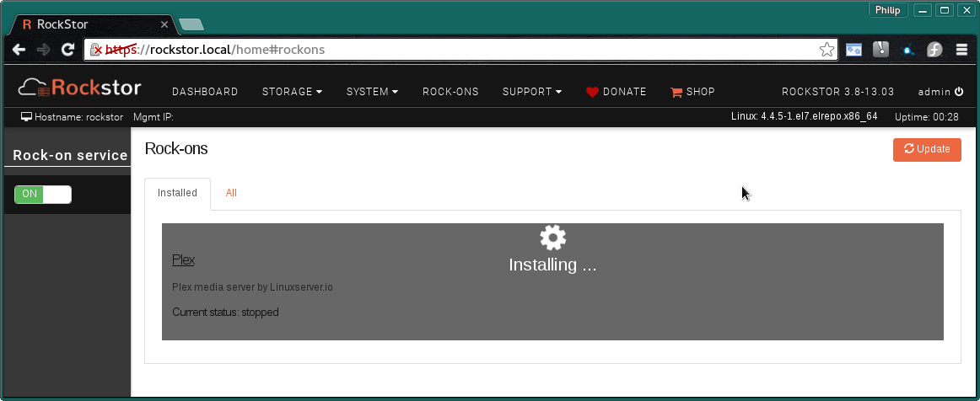The image size is (980, 401).
Task: Click the insecure https warning icon
Action: point(95,50)
